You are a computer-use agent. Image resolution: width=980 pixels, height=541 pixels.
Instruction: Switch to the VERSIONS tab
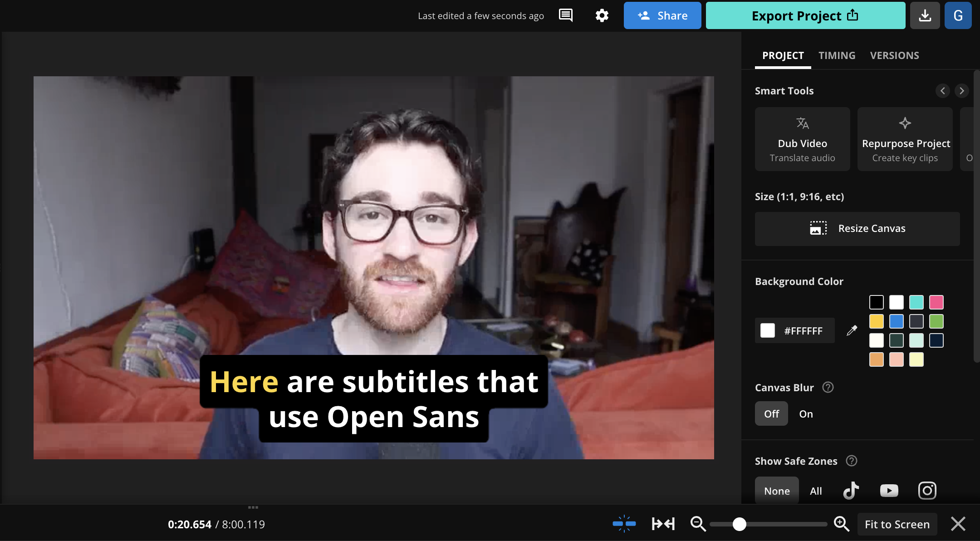[x=894, y=55]
